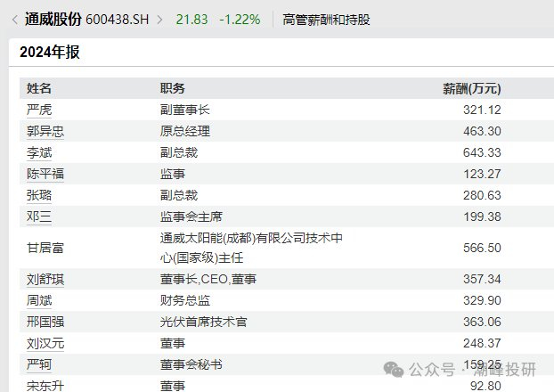Go to next stock with right chevron

tap(160, 20)
